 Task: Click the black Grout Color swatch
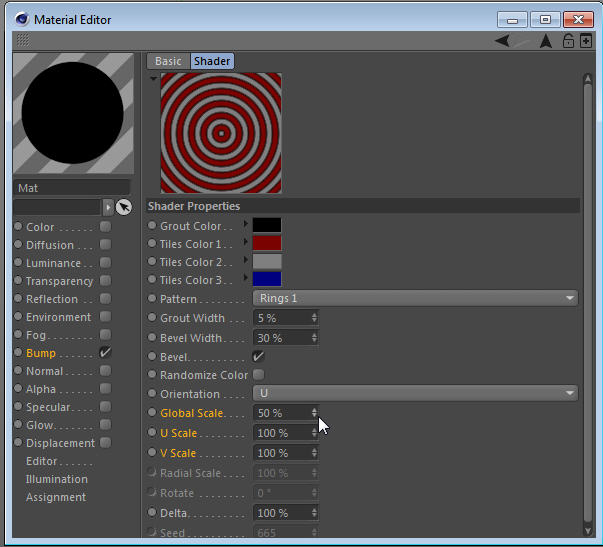click(x=267, y=225)
